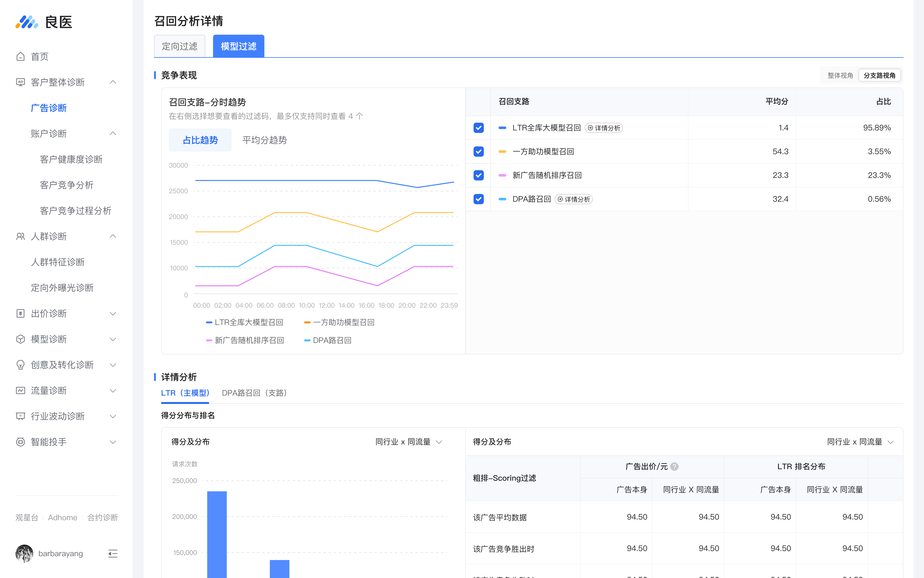Image resolution: width=924 pixels, height=578 pixels.
Task: Click the 客户整体诊断 monitor icon
Action: tap(21, 82)
